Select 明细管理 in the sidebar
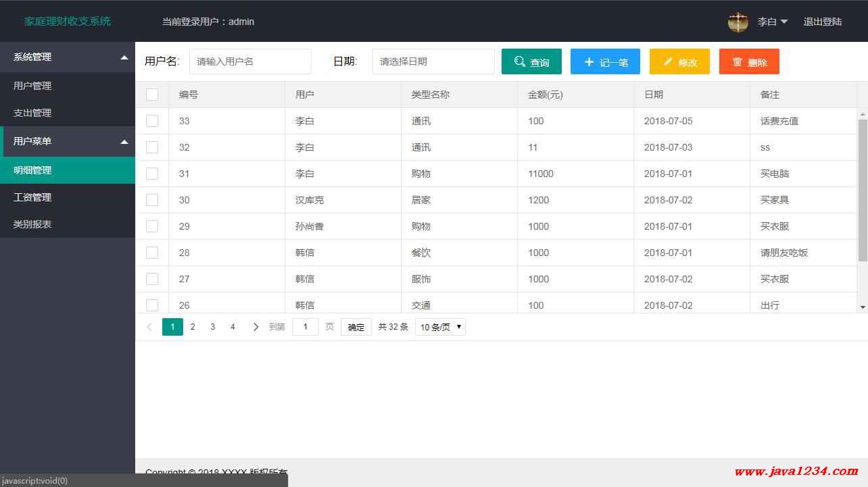Screen dimensions: 868x487 click(x=68, y=170)
